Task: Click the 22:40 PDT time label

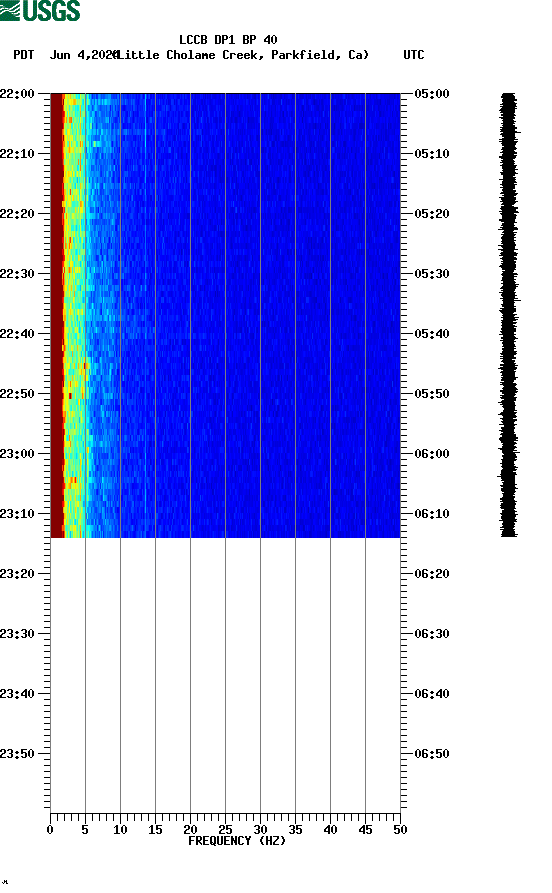Action: point(17,334)
